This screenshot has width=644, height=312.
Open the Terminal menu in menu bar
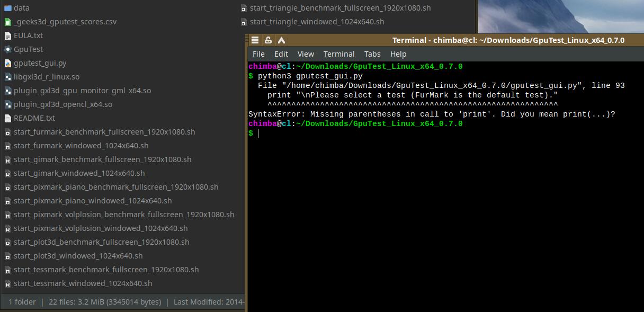tap(339, 54)
